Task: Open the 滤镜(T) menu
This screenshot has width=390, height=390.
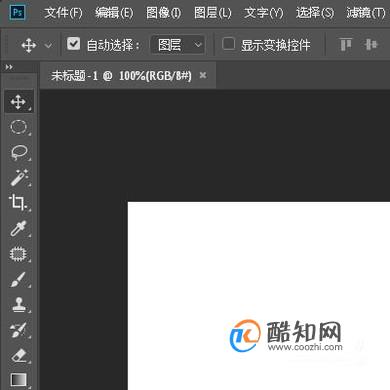Action: (x=366, y=13)
